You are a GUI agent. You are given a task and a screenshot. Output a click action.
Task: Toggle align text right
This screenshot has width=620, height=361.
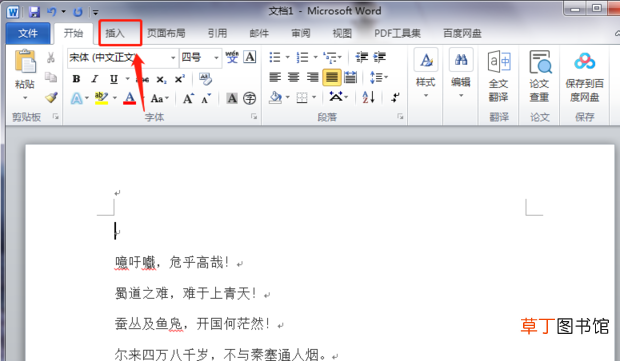pyautogui.click(x=312, y=77)
